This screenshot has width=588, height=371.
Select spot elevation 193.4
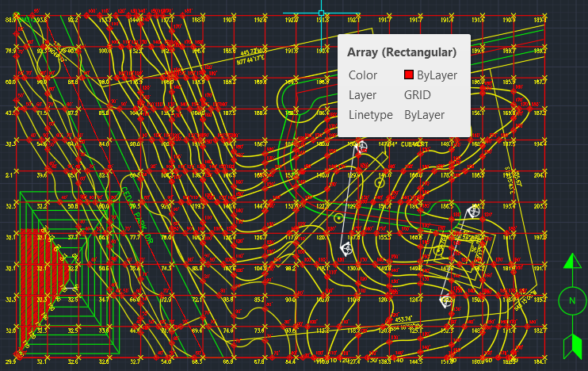[x=509, y=206]
